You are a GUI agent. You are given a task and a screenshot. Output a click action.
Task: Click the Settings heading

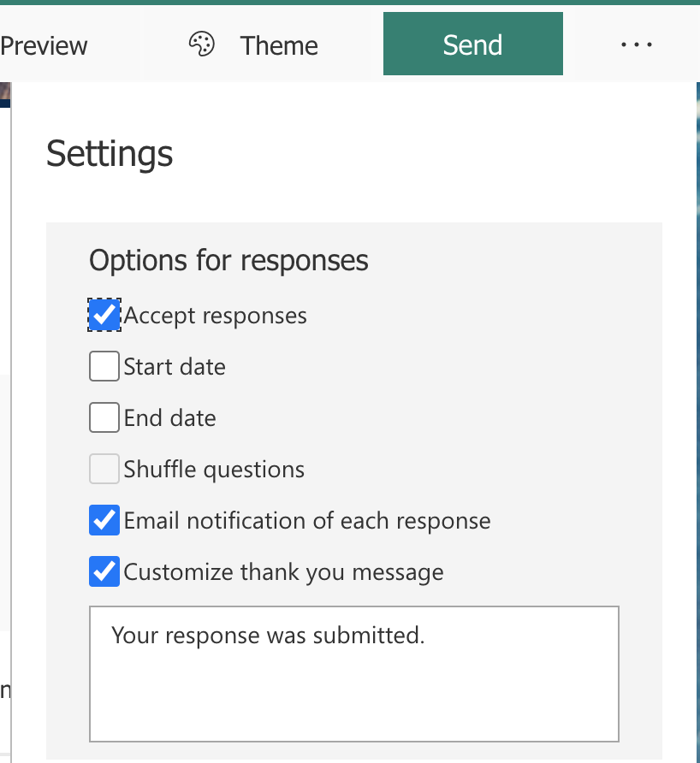click(x=110, y=153)
